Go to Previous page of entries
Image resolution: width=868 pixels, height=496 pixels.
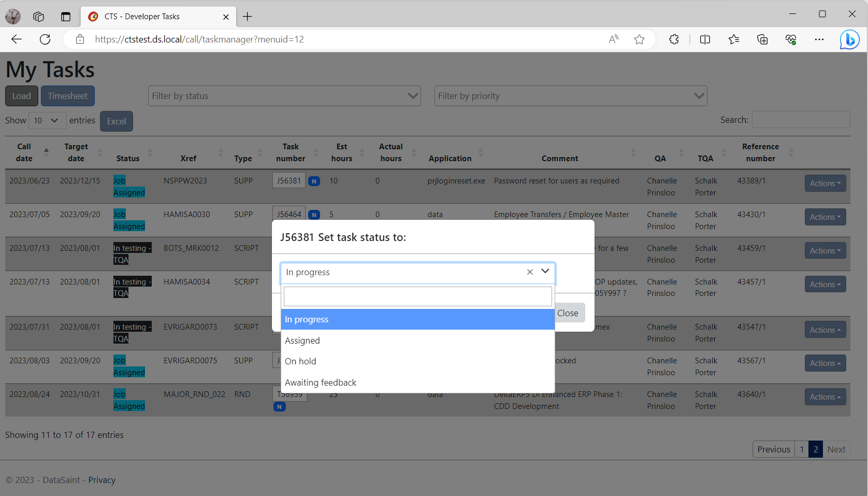tap(774, 449)
